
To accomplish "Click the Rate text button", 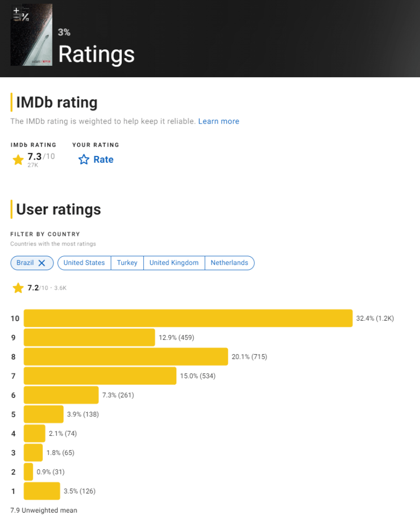I will [x=103, y=160].
